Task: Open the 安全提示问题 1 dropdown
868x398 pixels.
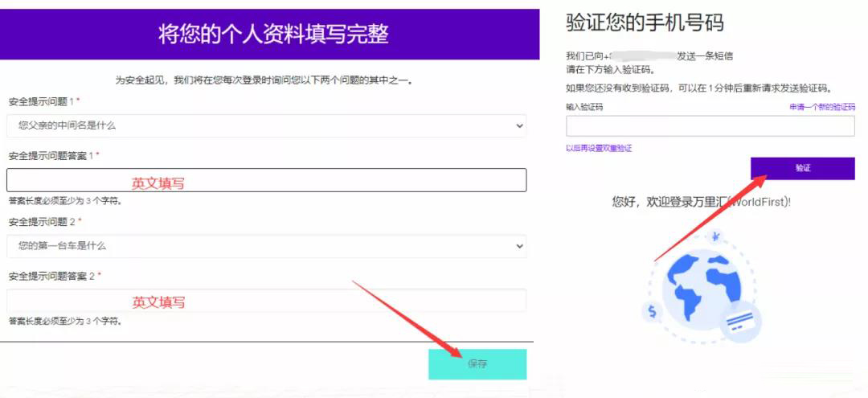Action: (x=266, y=125)
